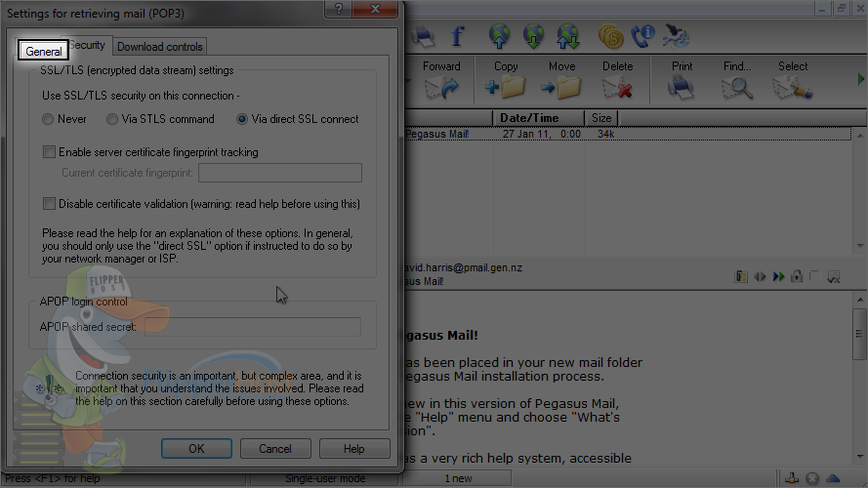Screen dimensions: 868x488
Task: Click the blue up triangle status icon
Action: (x=833, y=478)
